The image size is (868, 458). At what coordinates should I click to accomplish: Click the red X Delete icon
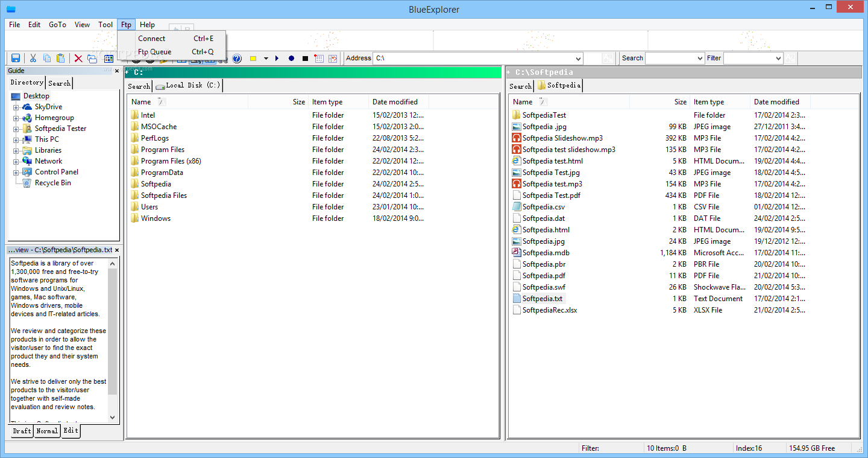pyautogui.click(x=78, y=59)
